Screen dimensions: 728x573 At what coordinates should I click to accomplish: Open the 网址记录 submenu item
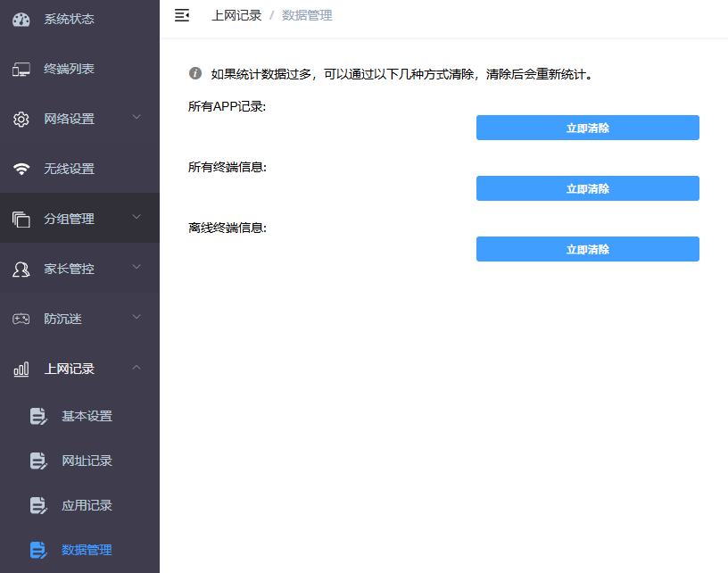pyautogui.click(x=87, y=461)
